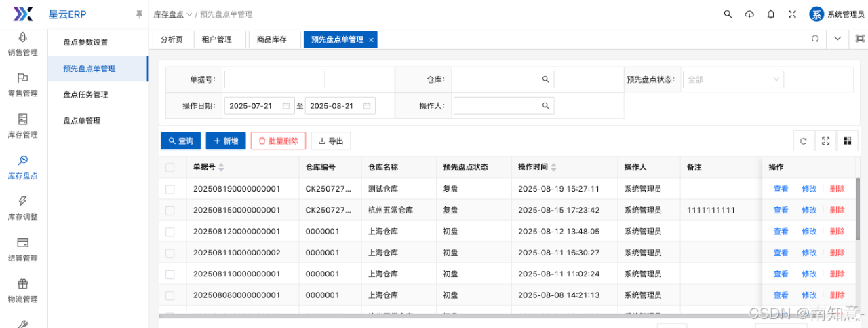Open 库存调整 in the sidebar
The image size is (868, 328).
(23, 208)
